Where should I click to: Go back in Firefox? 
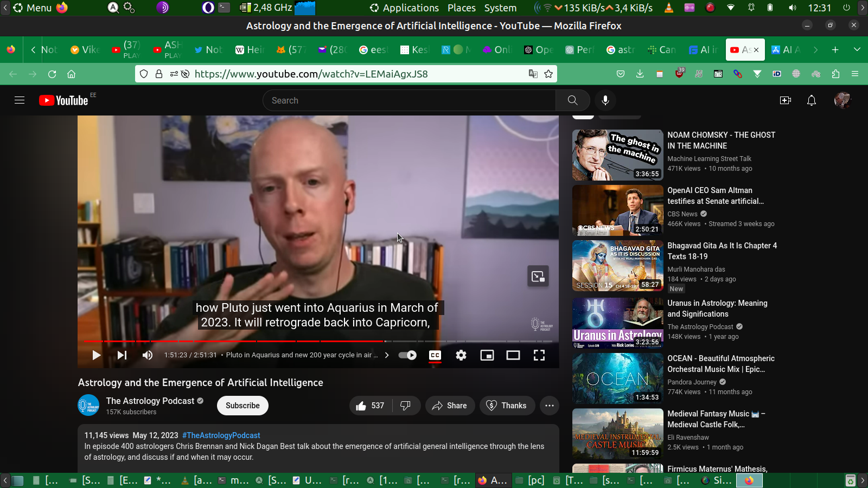13,74
